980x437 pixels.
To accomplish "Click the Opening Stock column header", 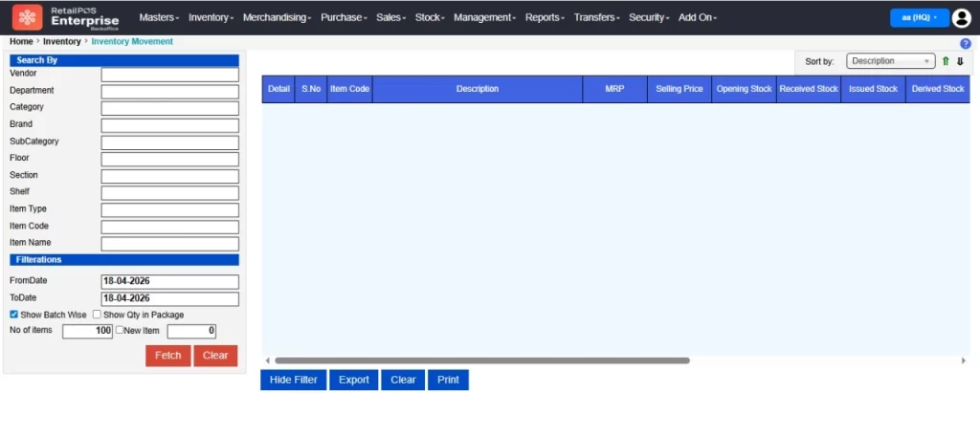I will click(x=745, y=89).
